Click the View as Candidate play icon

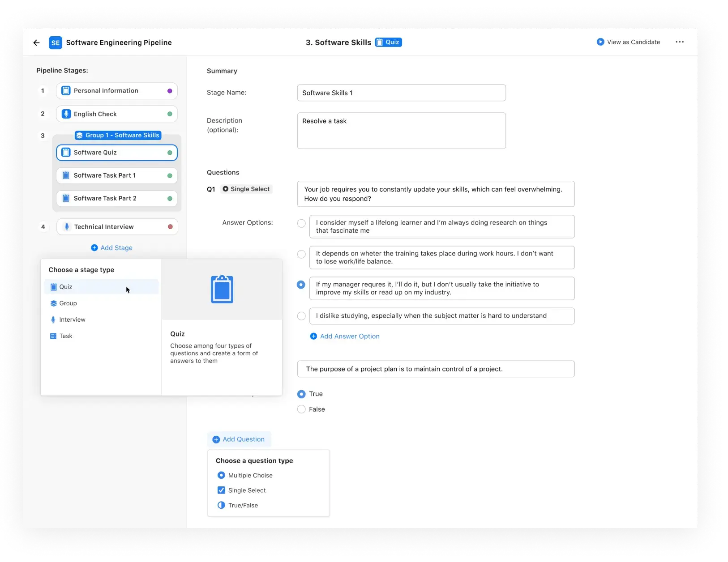[x=600, y=42]
